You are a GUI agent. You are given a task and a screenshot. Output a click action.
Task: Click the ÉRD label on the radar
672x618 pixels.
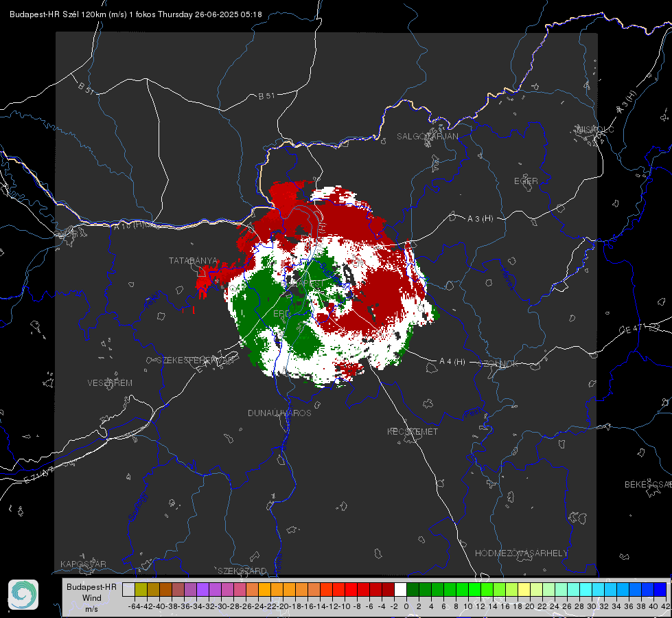click(x=281, y=314)
